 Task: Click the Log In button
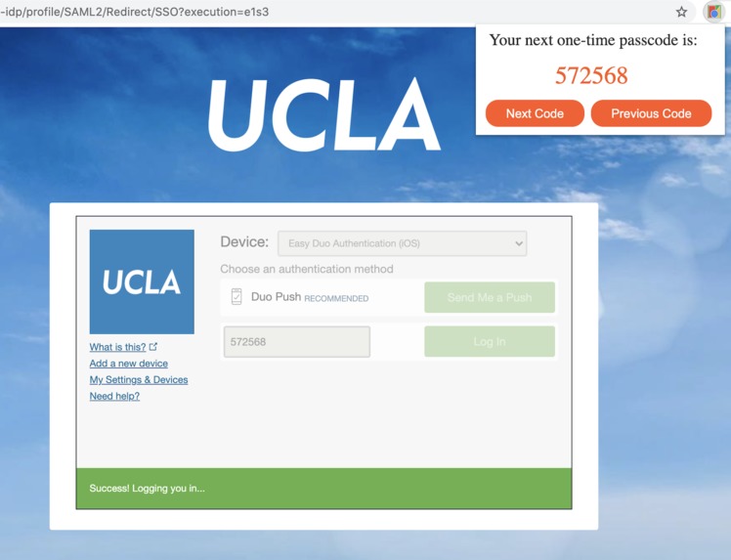point(490,342)
